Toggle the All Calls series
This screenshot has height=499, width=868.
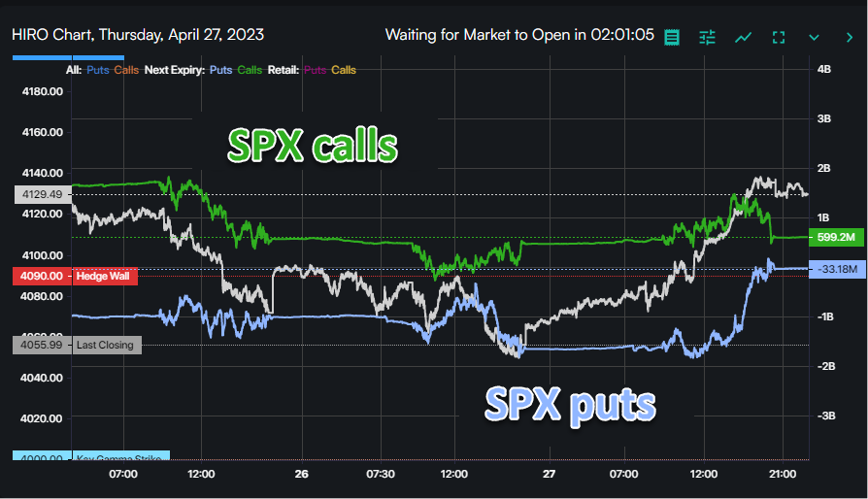[126, 71]
